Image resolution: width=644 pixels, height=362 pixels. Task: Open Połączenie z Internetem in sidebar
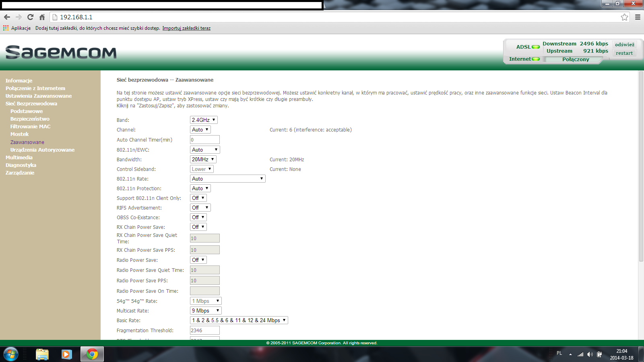35,88
